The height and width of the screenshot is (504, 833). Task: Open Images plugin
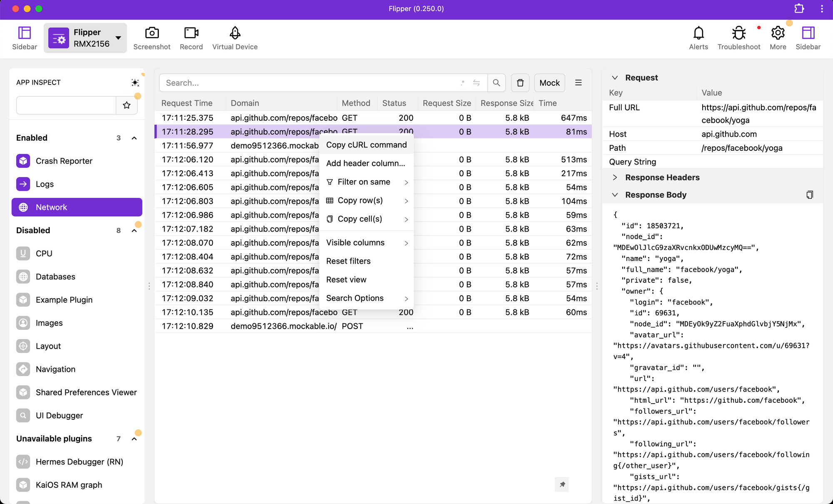coord(77,323)
